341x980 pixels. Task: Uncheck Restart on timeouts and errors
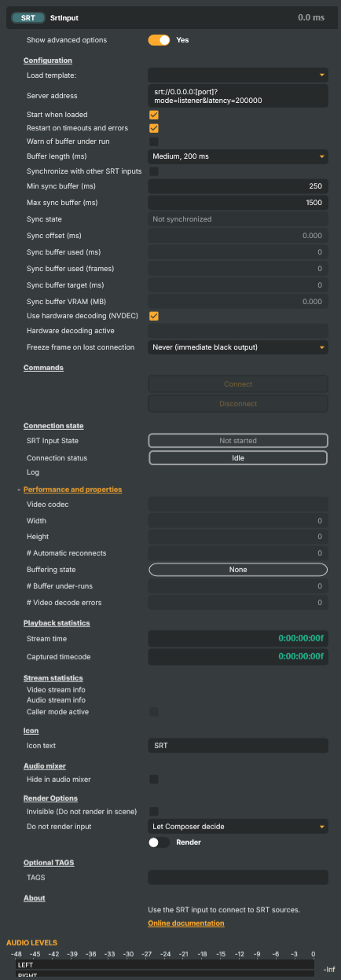pos(154,128)
